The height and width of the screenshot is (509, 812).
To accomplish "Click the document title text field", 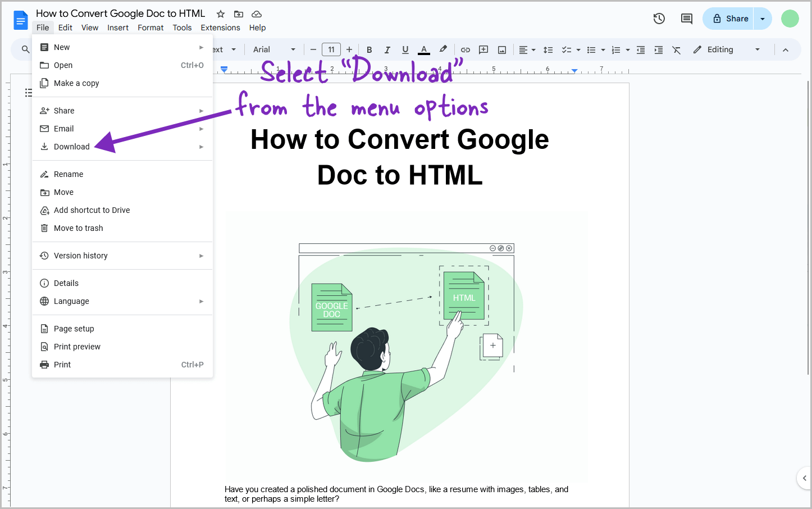I will [121, 13].
